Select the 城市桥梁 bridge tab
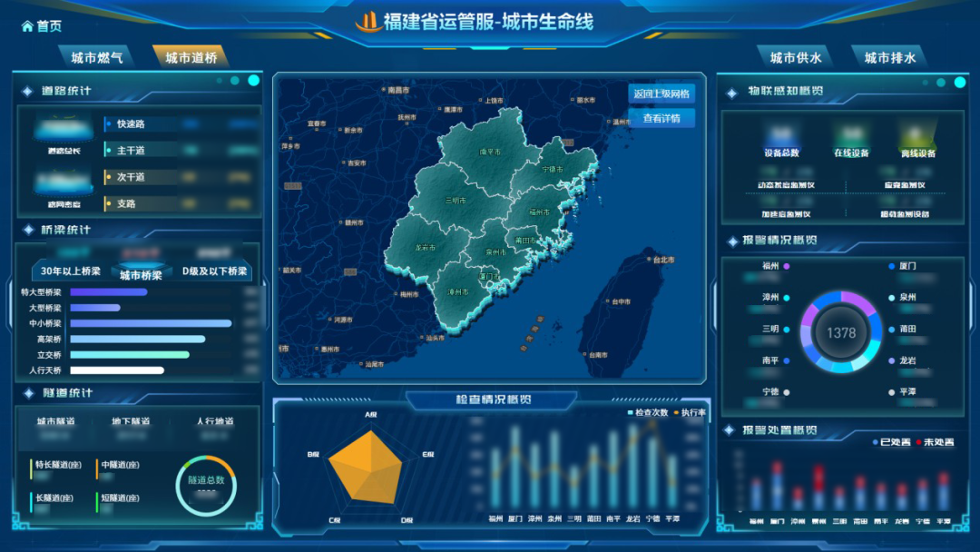 141,274
